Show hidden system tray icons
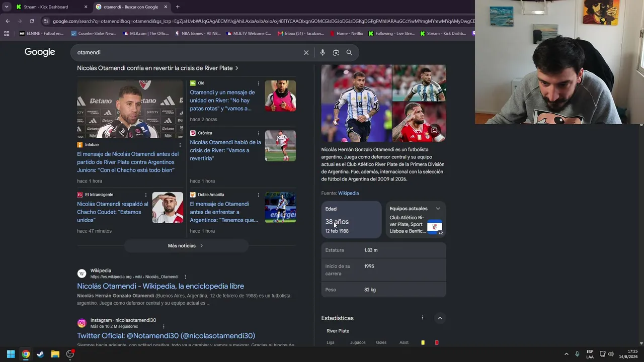Screen dimensions: 644x362 (566, 354)
